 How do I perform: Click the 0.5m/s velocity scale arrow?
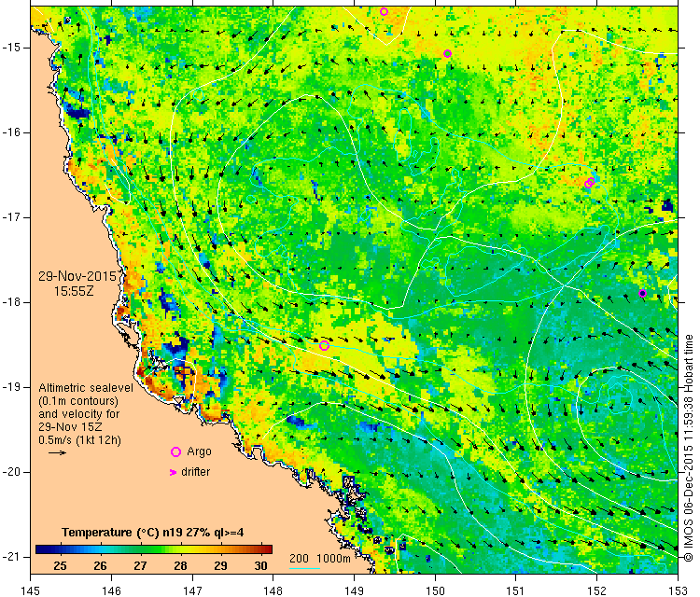tap(57, 453)
